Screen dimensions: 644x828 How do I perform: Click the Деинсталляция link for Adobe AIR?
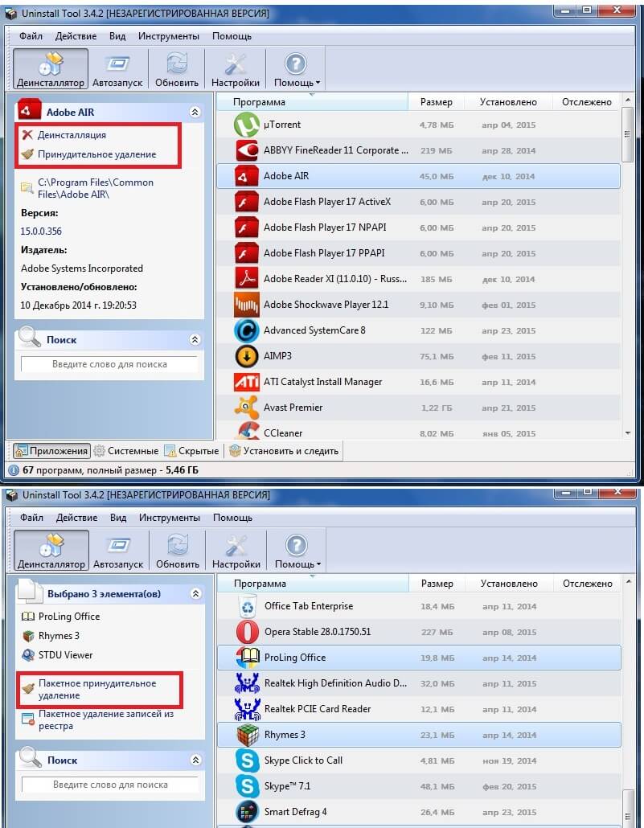(x=71, y=135)
